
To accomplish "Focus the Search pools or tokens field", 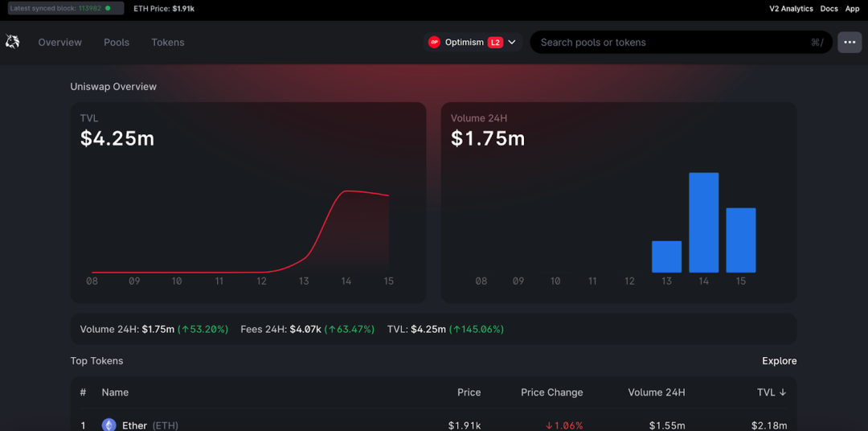I will pos(671,42).
